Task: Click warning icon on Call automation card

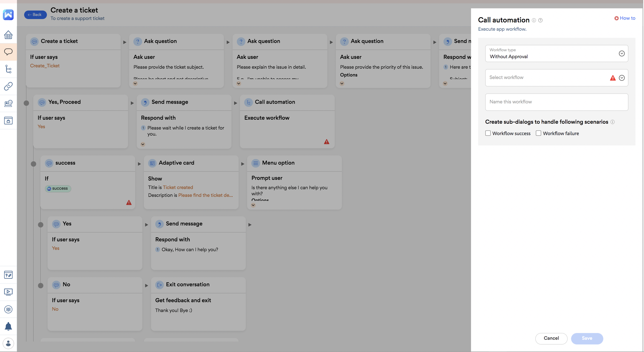Action: coord(327,142)
